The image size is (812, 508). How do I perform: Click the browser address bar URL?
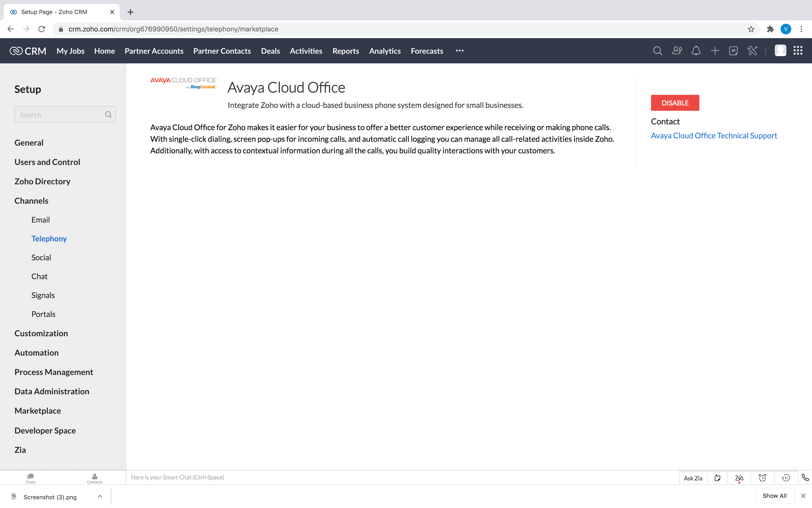(x=173, y=29)
